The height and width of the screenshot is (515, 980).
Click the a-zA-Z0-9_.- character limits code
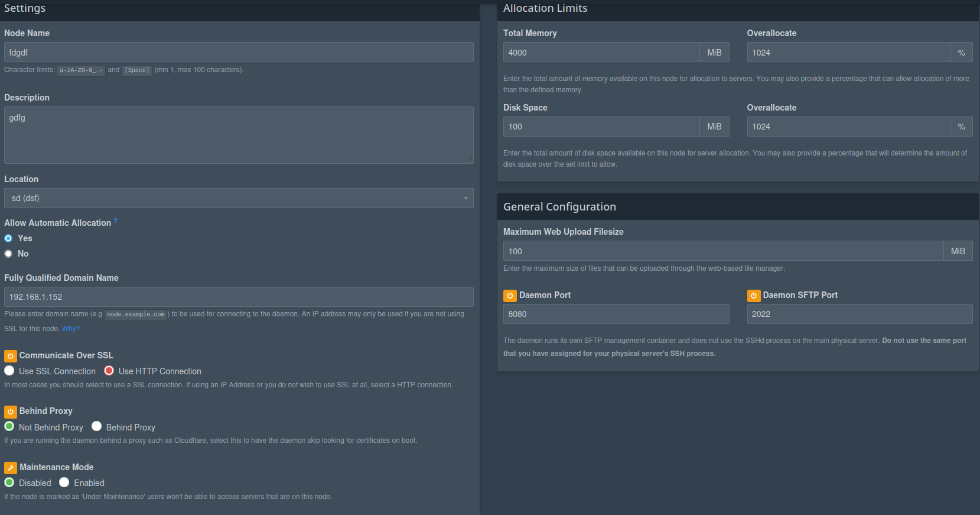coord(81,70)
